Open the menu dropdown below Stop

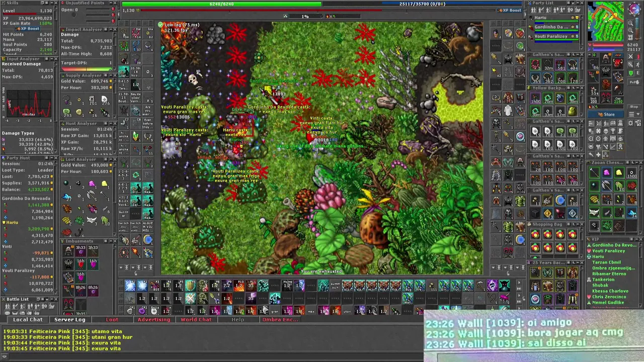634,114
